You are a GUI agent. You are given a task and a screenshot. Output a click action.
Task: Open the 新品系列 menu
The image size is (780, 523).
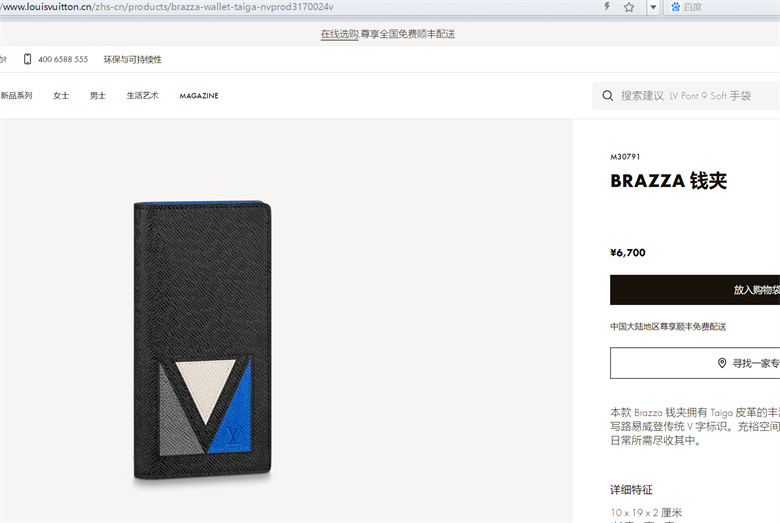[x=16, y=96]
